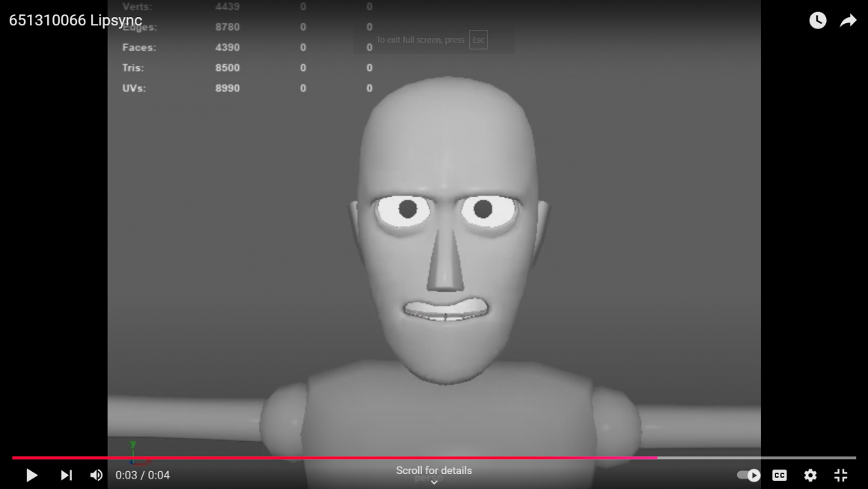
Task: Click the Tris stat label in the video
Action: pyautogui.click(x=133, y=68)
